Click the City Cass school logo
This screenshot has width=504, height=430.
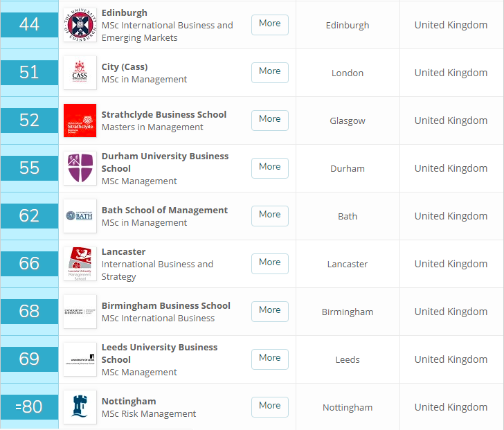80,73
